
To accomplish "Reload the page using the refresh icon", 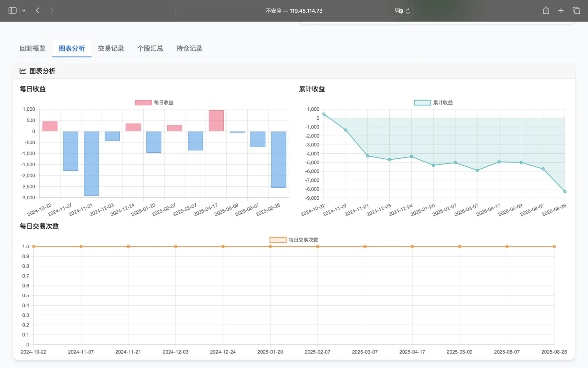I will coord(408,11).
